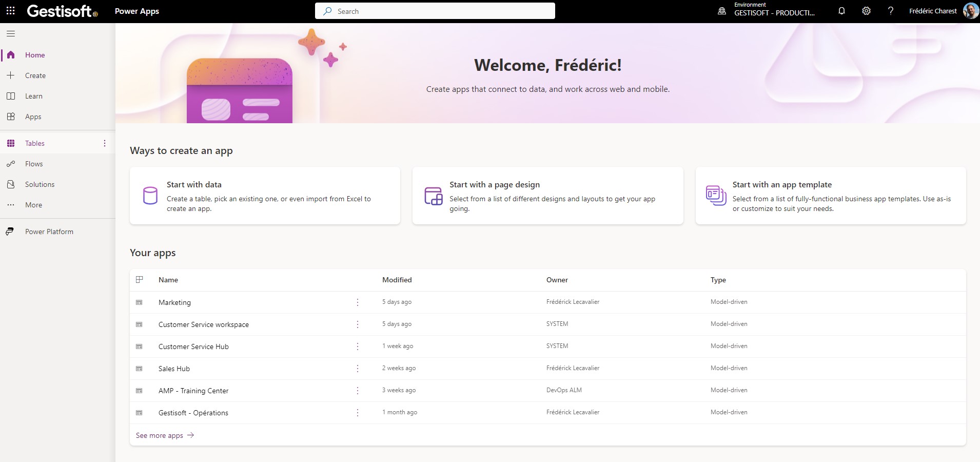Click the Solutions icon in sidebar
The height and width of the screenshot is (462, 980).
click(11, 184)
